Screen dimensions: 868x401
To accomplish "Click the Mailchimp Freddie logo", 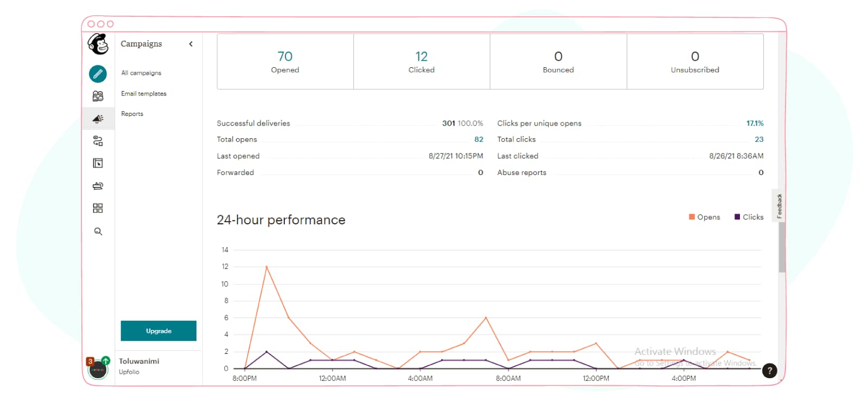I will click(x=98, y=44).
